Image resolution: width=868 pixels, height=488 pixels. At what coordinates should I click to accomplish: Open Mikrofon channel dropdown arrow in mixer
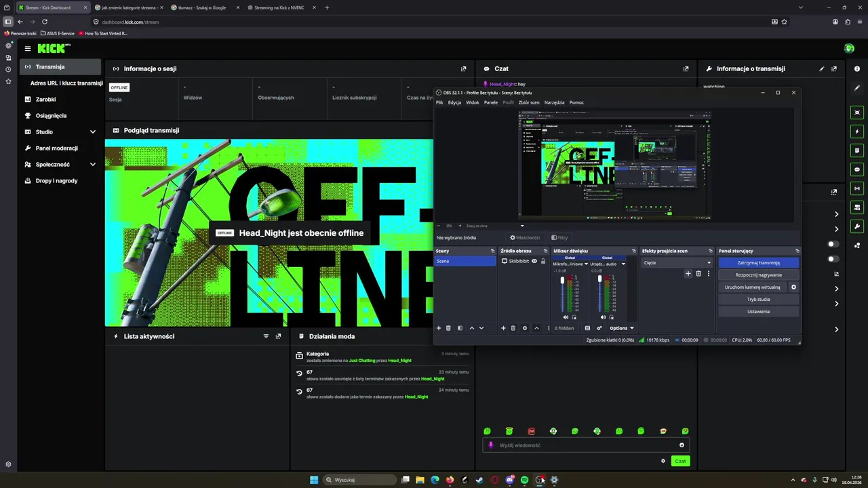[x=586, y=264]
